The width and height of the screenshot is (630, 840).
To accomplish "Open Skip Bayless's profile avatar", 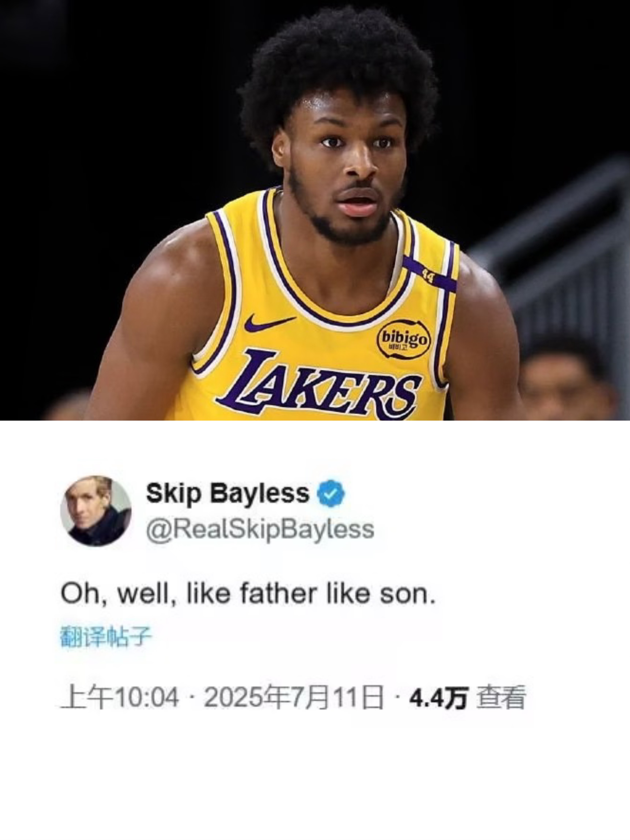I will point(96,511).
